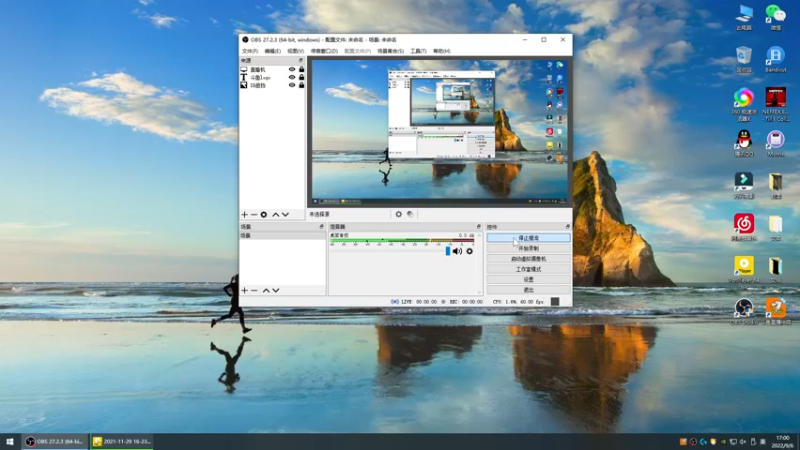Image resolution: width=800 pixels, height=450 pixels.
Task: Open desktop audio settings gear in mixer
Action: click(469, 251)
